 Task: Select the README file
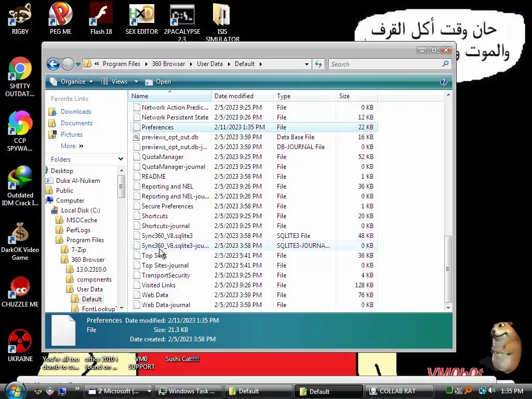(153, 177)
